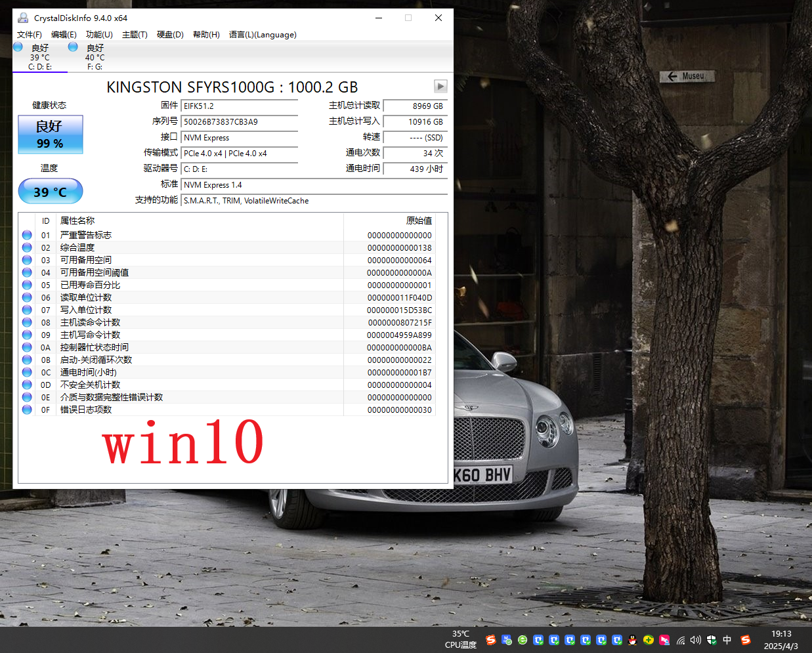Click the serial number field
This screenshot has height=653, width=812.
[x=239, y=122]
